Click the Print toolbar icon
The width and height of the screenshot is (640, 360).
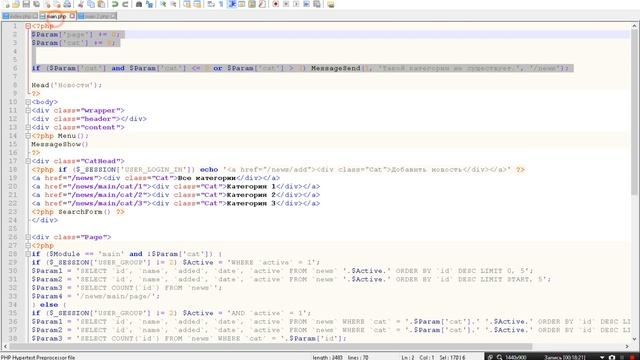coord(67,4)
